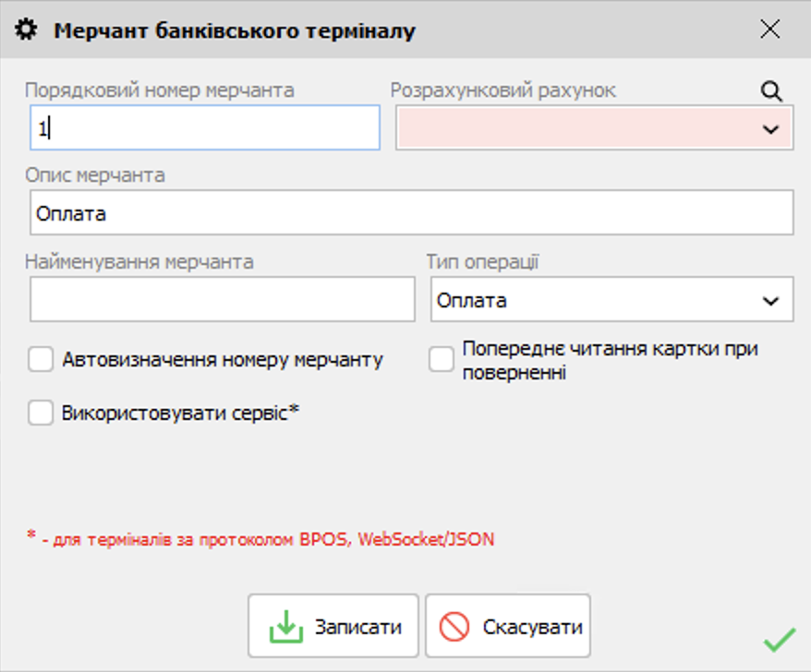Click the red BPOS protocol footnote text
The height and width of the screenshot is (672, 811).
(260, 539)
